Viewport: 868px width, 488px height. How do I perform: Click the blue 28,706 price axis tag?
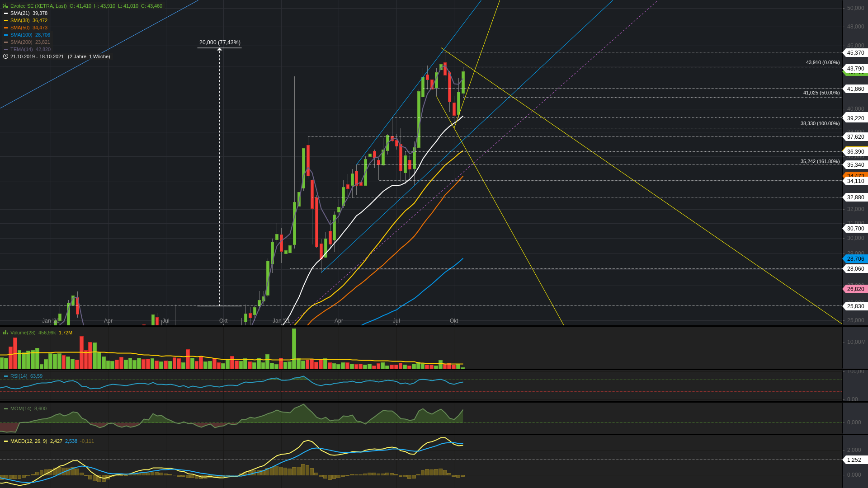pos(855,259)
